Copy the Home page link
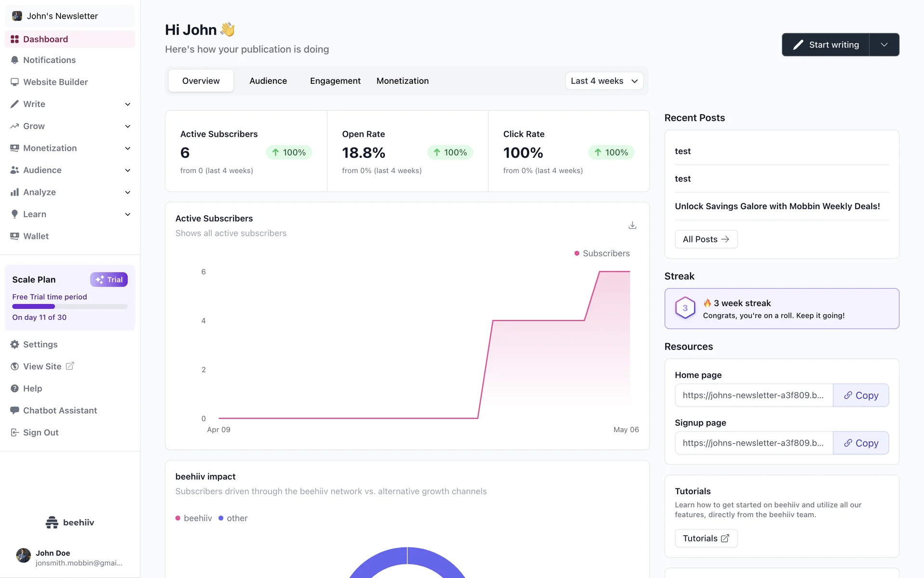 pos(860,395)
